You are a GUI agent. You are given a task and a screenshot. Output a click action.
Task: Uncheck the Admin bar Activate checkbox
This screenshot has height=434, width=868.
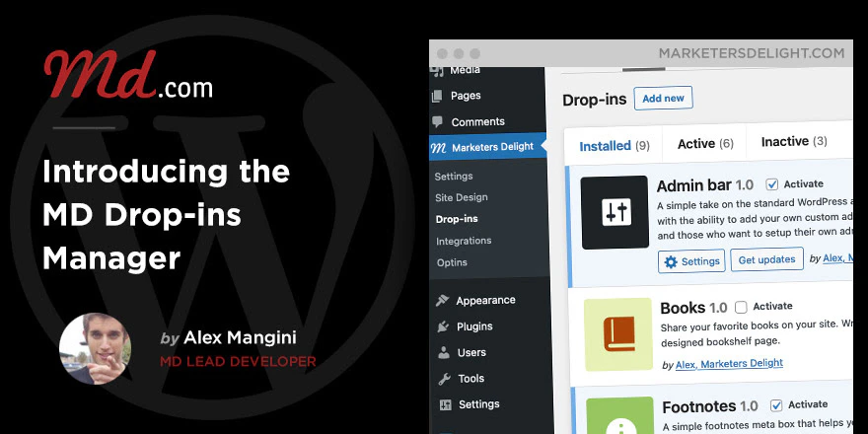772,184
